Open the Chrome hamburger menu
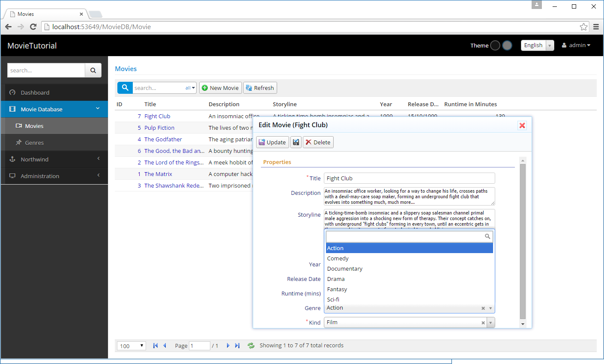The image size is (604, 364). [596, 27]
